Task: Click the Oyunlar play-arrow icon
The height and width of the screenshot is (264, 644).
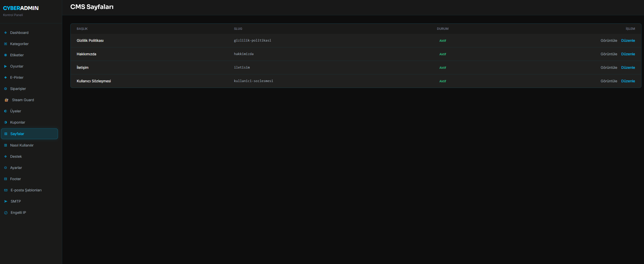Action: pos(6,66)
